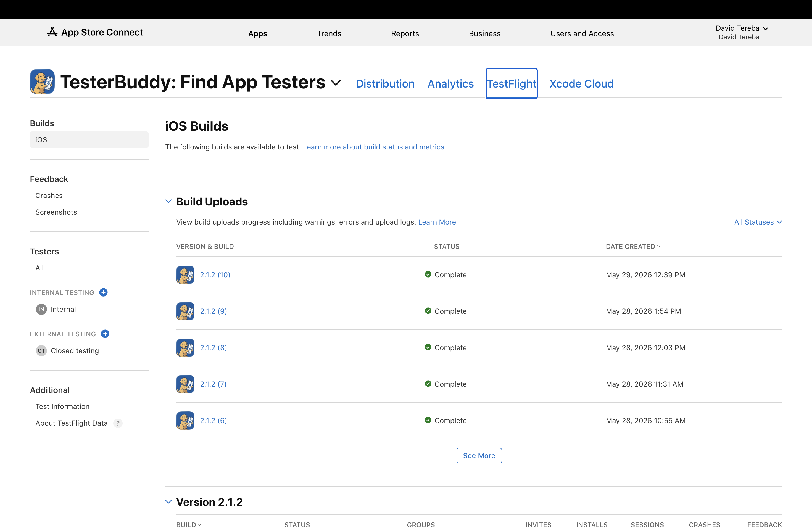Open build 2.1.2 (7)
Screen dimensions: 812x528
[213, 384]
